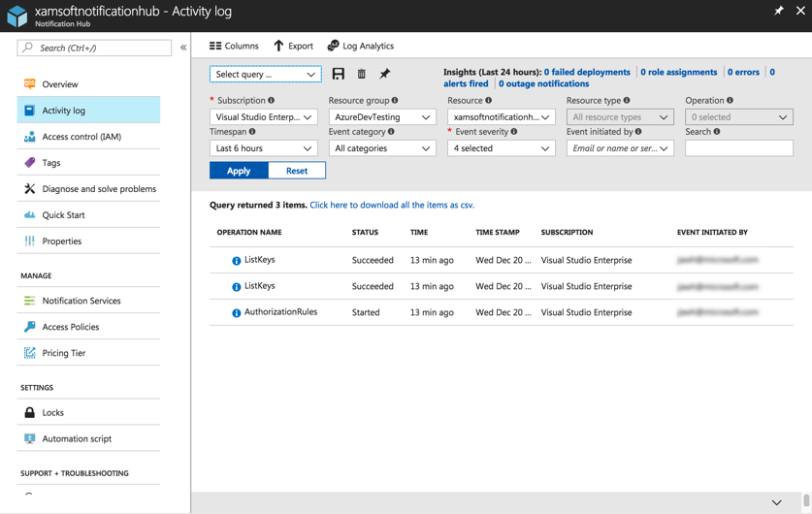Open Columns chooser in toolbar

point(234,46)
